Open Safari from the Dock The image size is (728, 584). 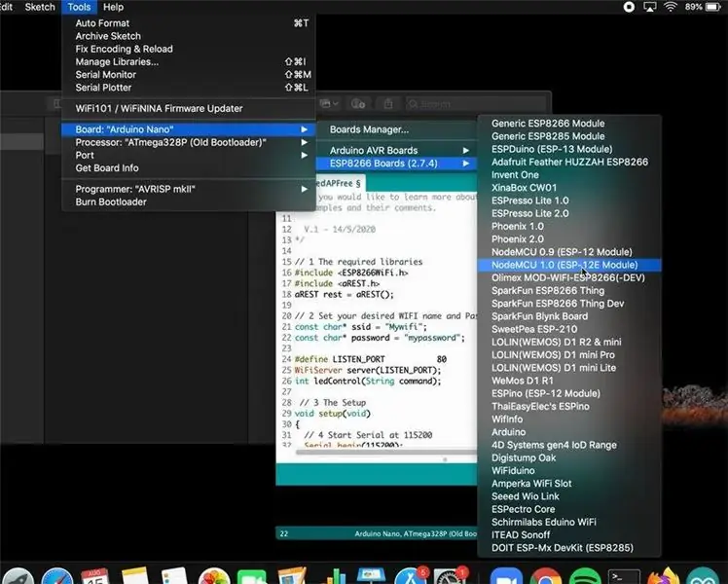57,576
